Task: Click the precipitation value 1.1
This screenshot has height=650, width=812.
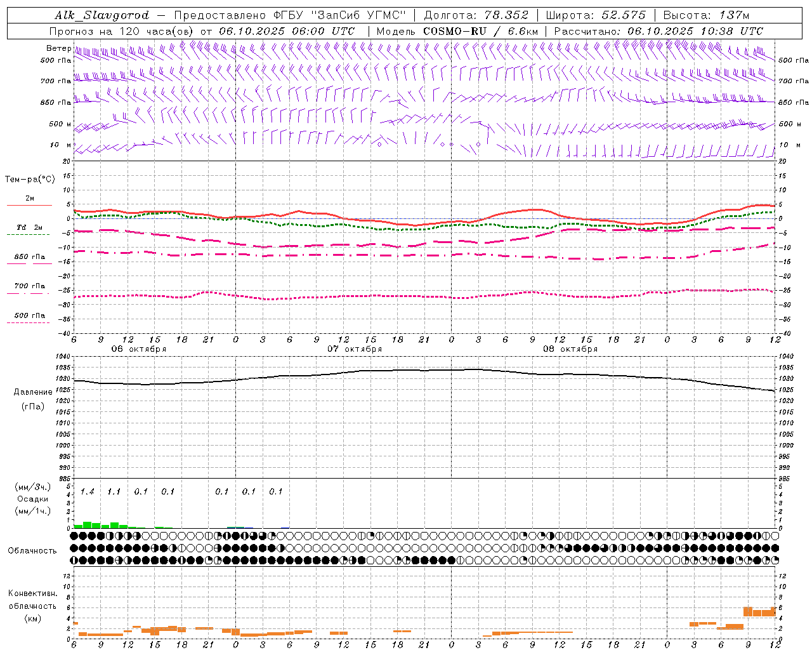Action: [114, 492]
